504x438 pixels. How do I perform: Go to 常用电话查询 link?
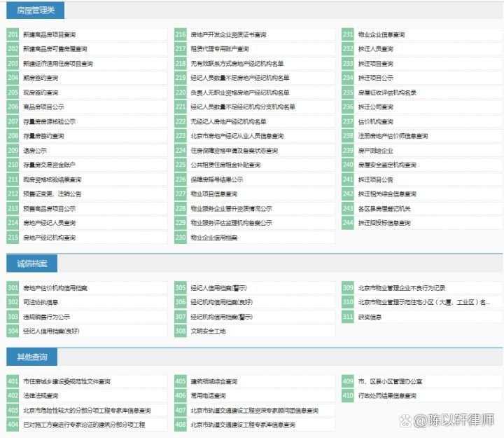tap(208, 396)
